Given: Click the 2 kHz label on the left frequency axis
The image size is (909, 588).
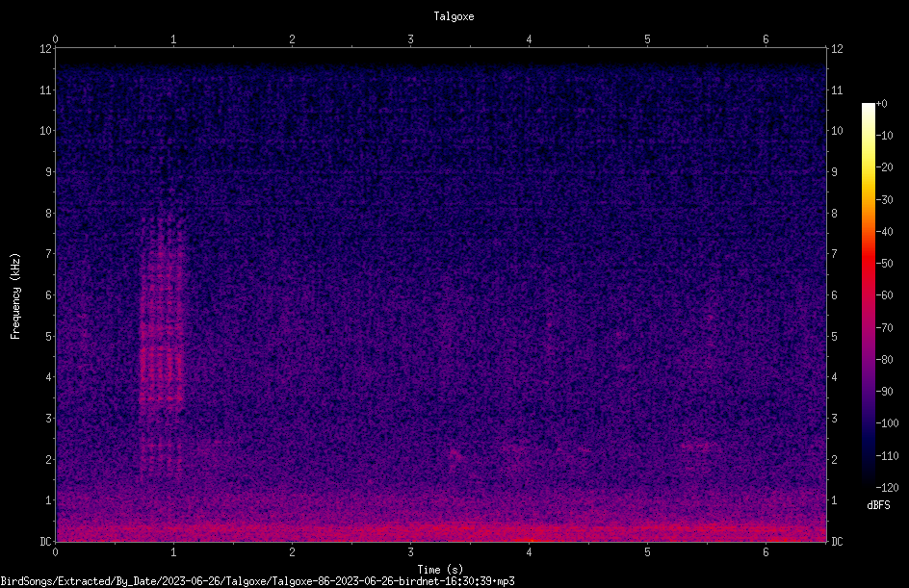Looking at the screenshot, I should tap(49, 459).
